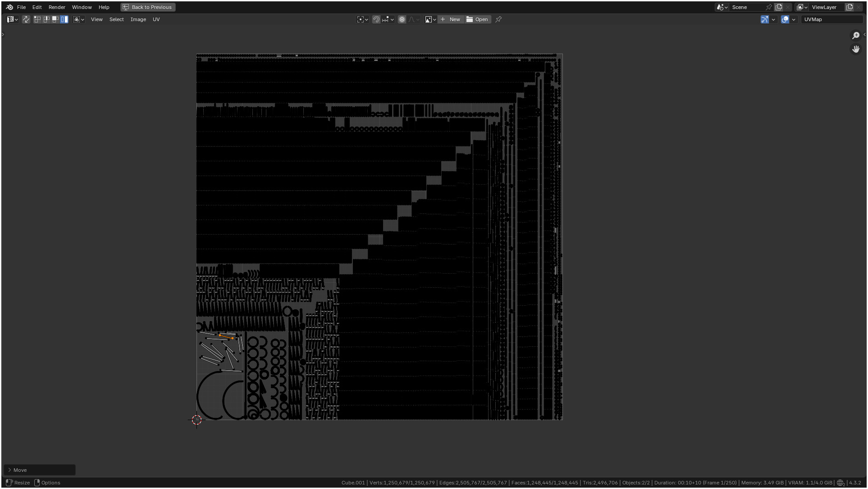Open the editor type dropdown

tap(12, 19)
